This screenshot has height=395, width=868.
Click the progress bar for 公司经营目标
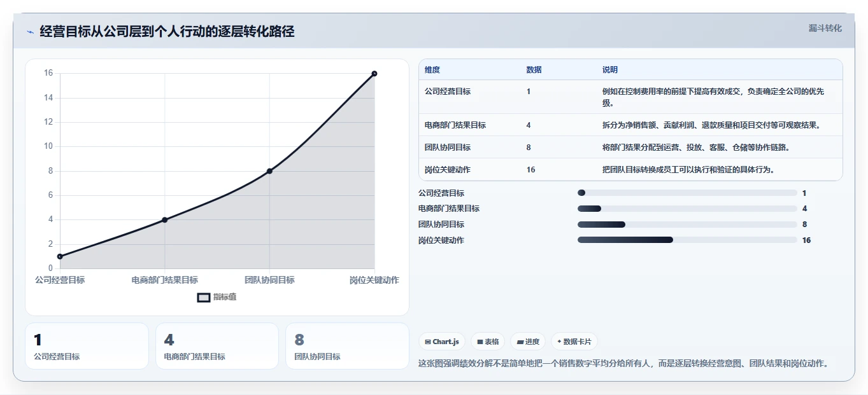click(687, 193)
